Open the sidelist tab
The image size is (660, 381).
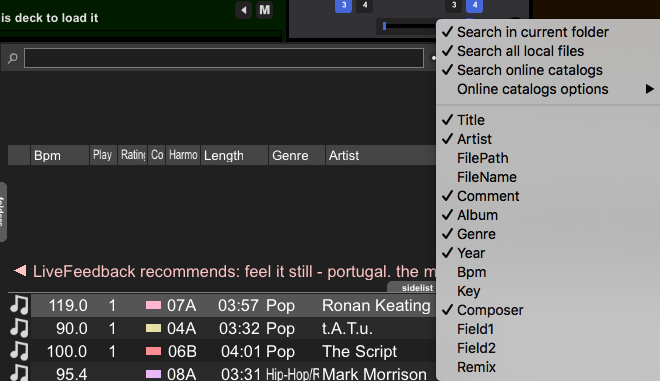[417, 288]
